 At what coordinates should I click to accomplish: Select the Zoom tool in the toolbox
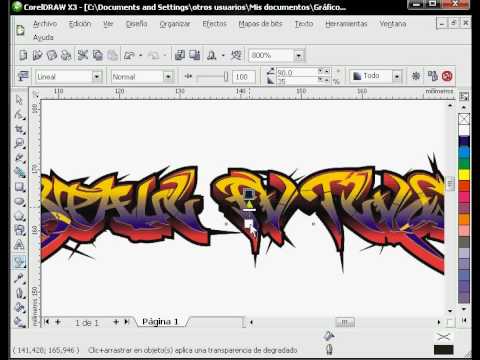point(19,144)
